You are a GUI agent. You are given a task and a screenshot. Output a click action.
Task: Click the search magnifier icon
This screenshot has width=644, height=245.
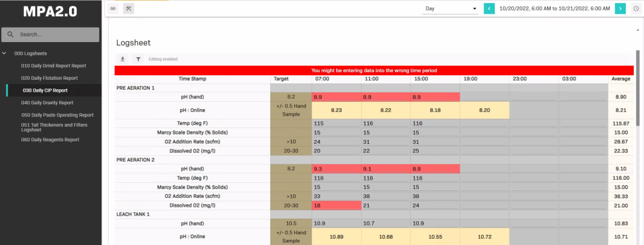[11, 35]
